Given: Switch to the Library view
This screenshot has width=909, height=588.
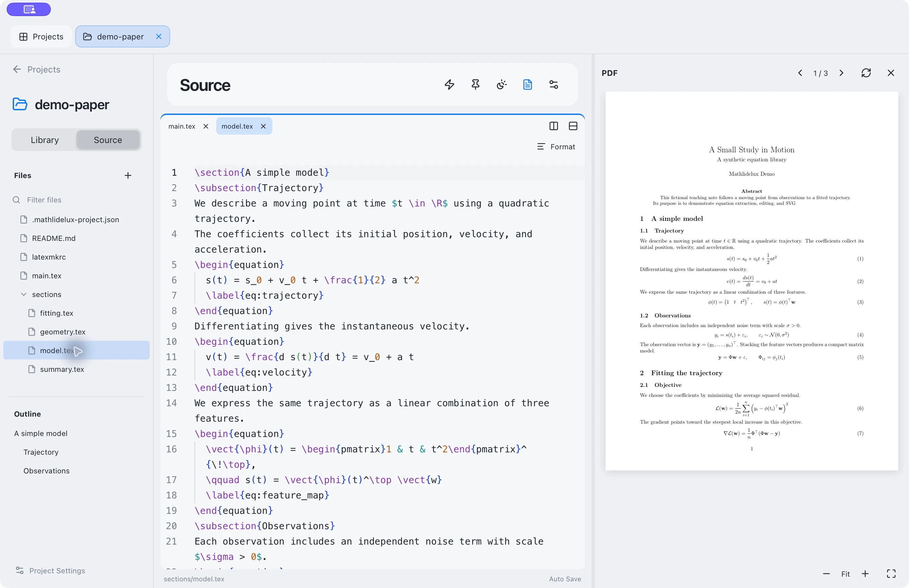Looking at the screenshot, I should [x=45, y=140].
